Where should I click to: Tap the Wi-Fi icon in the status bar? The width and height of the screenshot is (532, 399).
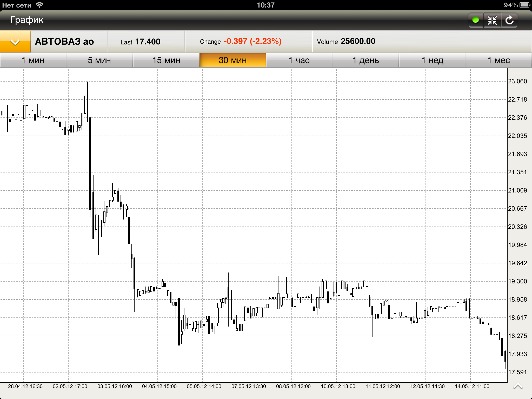coord(39,5)
